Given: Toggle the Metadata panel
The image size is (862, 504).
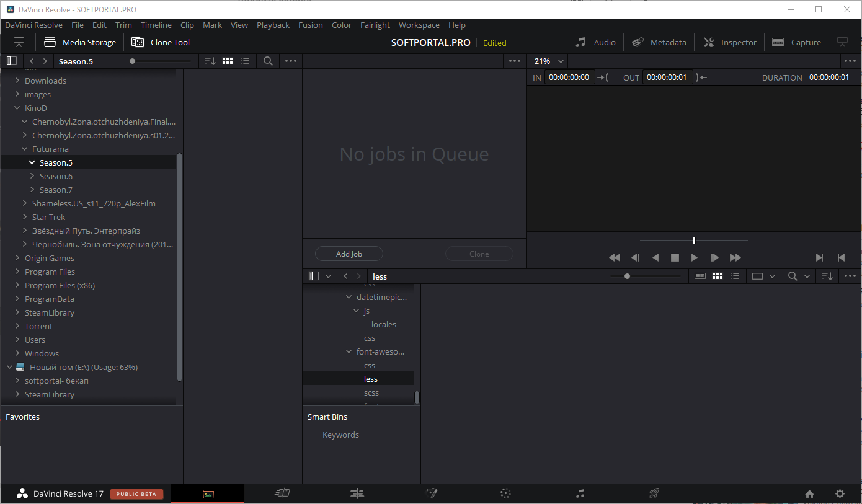Looking at the screenshot, I should tap(659, 43).
